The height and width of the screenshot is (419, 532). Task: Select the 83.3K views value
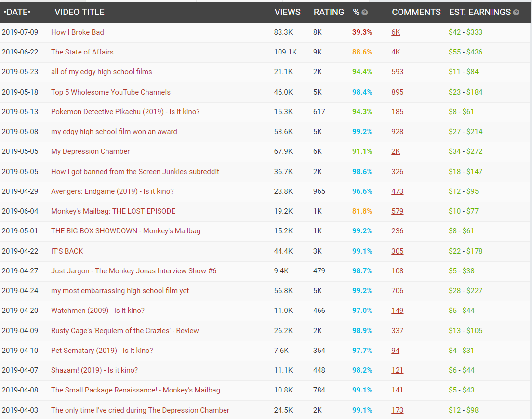click(x=283, y=32)
